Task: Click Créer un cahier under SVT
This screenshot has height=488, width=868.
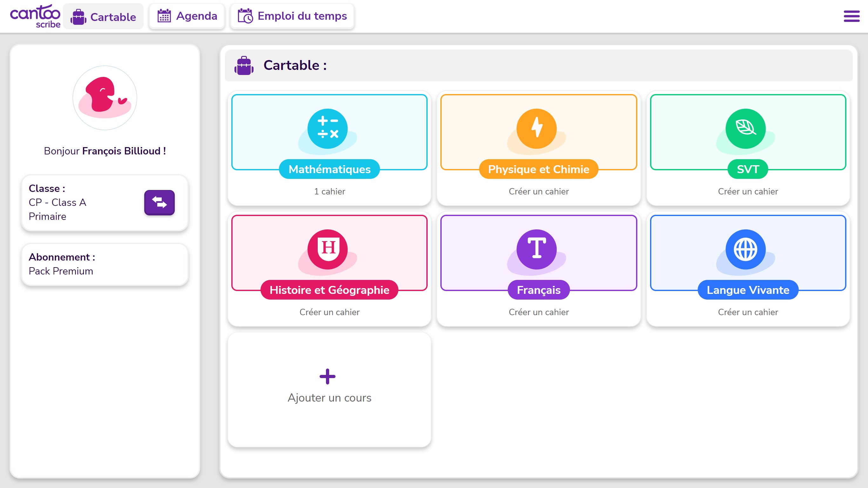Action: pyautogui.click(x=748, y=192)
